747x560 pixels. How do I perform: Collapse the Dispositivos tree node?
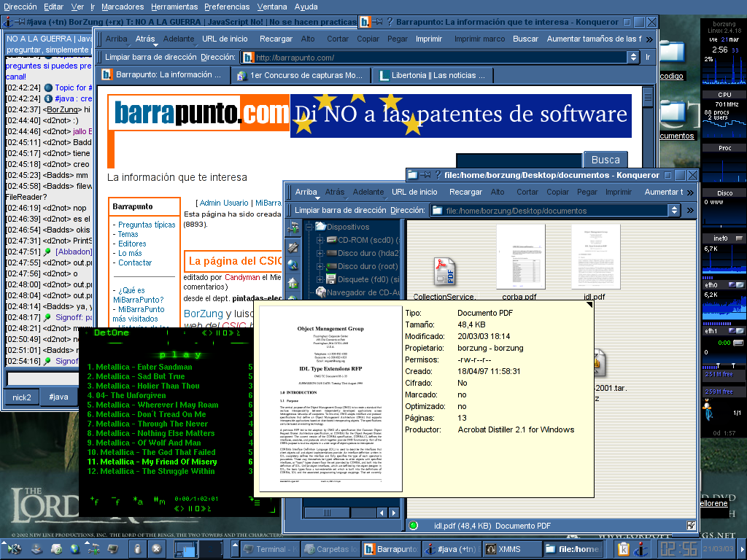point(309,227)
